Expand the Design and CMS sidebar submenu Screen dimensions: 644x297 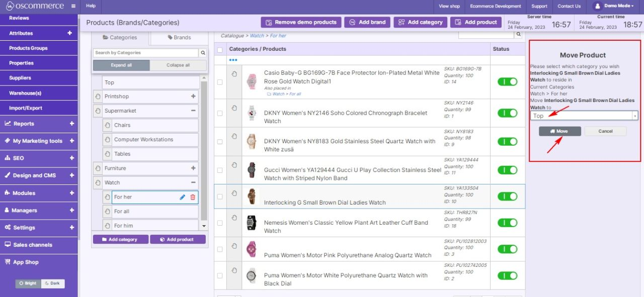point(72,175)
